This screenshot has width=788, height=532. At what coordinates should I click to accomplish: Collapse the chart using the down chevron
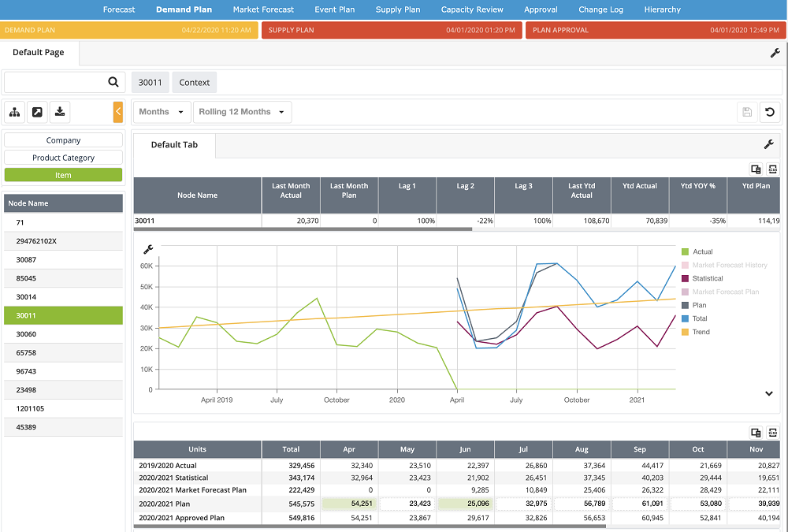pyautogui.click(x=768, y=392)
